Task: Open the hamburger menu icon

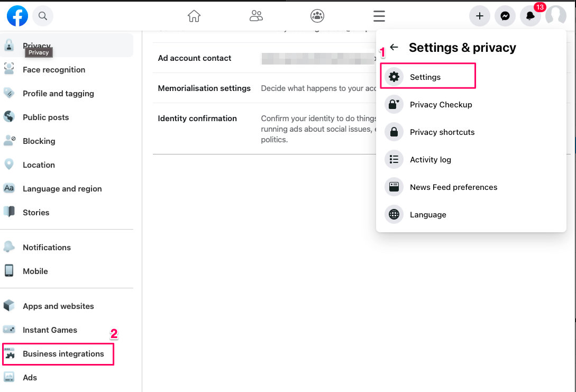Action: [379, 16]
